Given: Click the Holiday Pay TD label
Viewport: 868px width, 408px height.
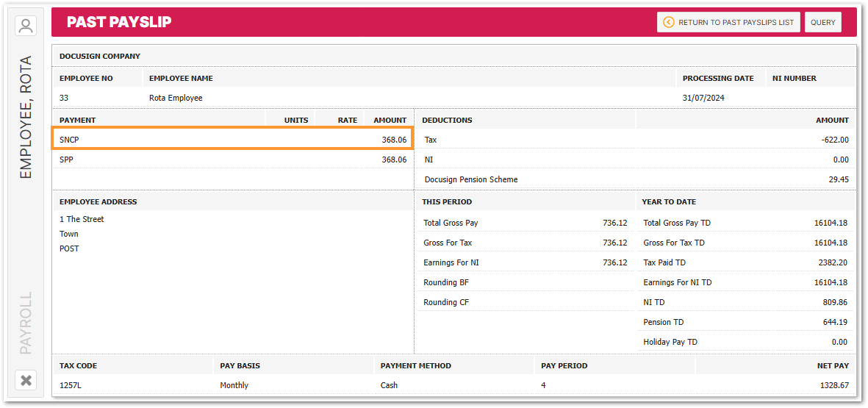Looking at the screenshot, I should [x=670, y=342].
